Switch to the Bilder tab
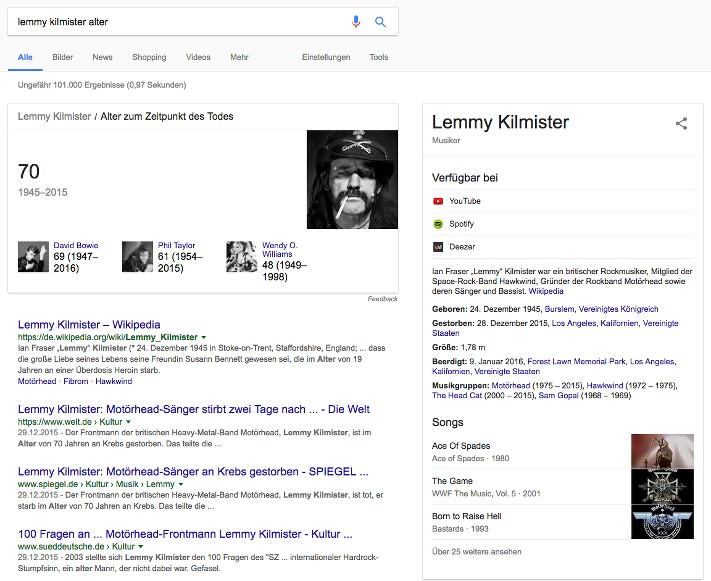Image resolution: width=711 pixels, height=581 pixels. click(x=63, y=57)
